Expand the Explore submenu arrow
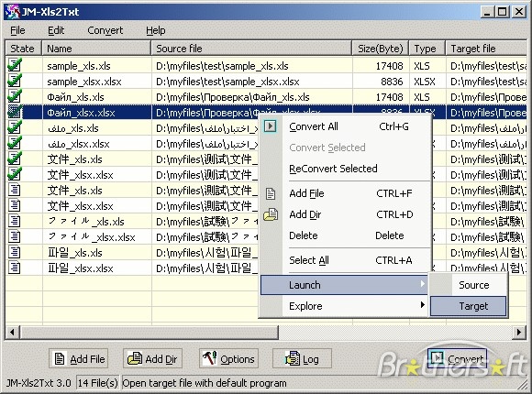532x394 pixels. (x=422, y=305)
